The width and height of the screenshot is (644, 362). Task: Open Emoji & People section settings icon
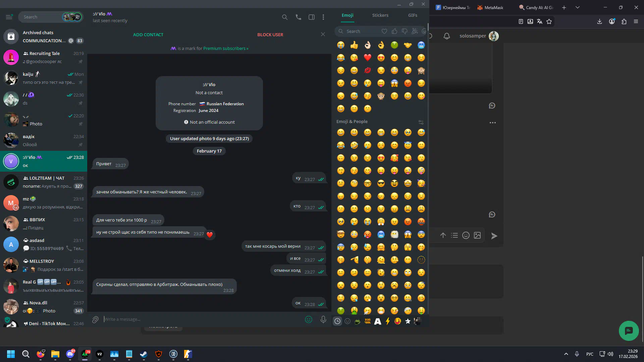click(421, 122)
